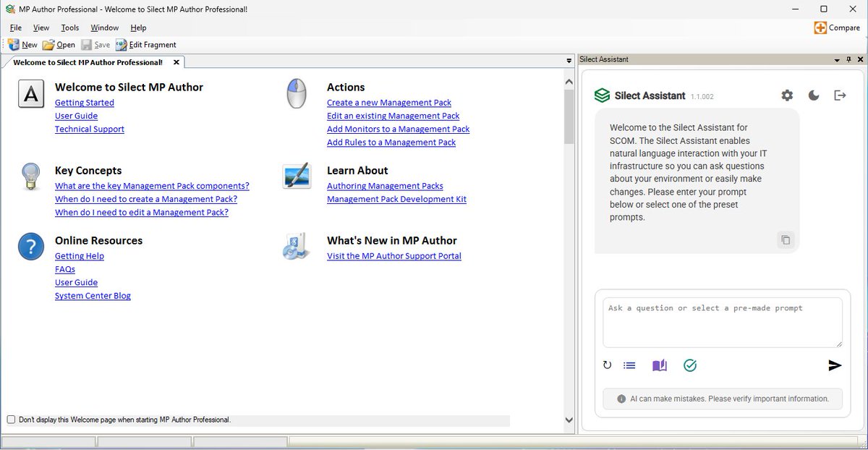Open the System Center Blog link

(x=93, y=296)
